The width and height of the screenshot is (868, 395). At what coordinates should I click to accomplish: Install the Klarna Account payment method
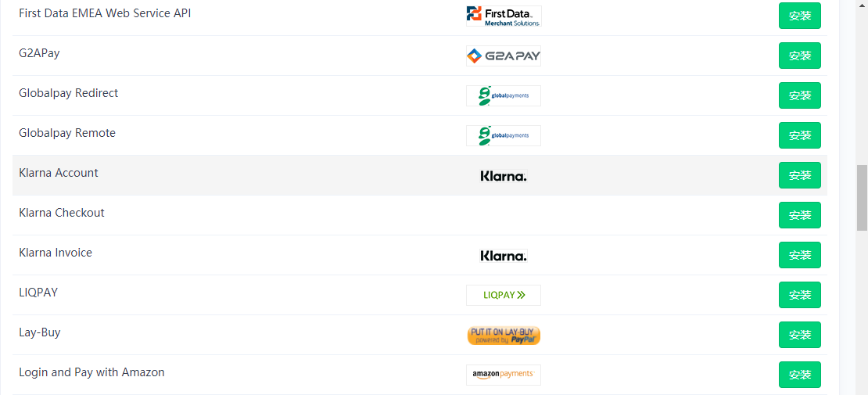tap(799, 175)
